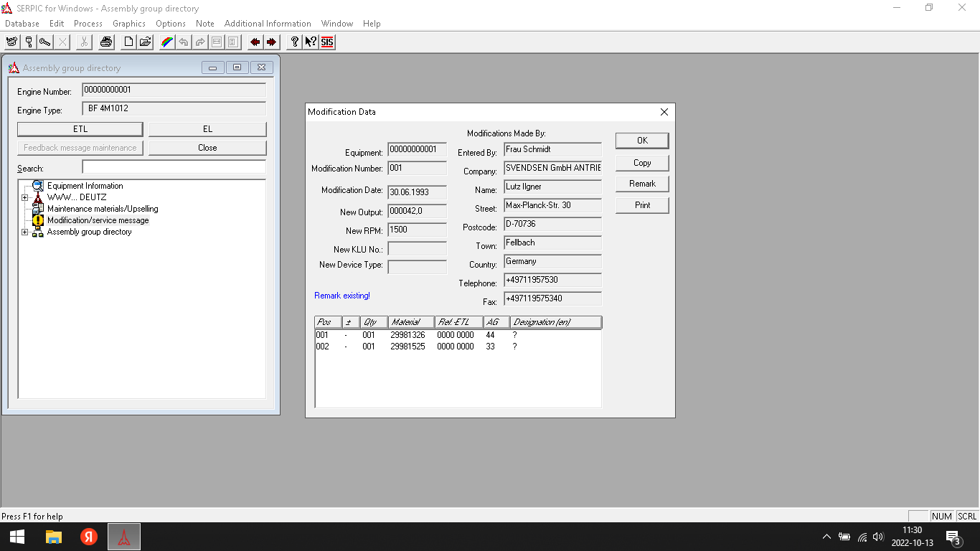Open the Additional Information menu

click(x=268, y=24)
